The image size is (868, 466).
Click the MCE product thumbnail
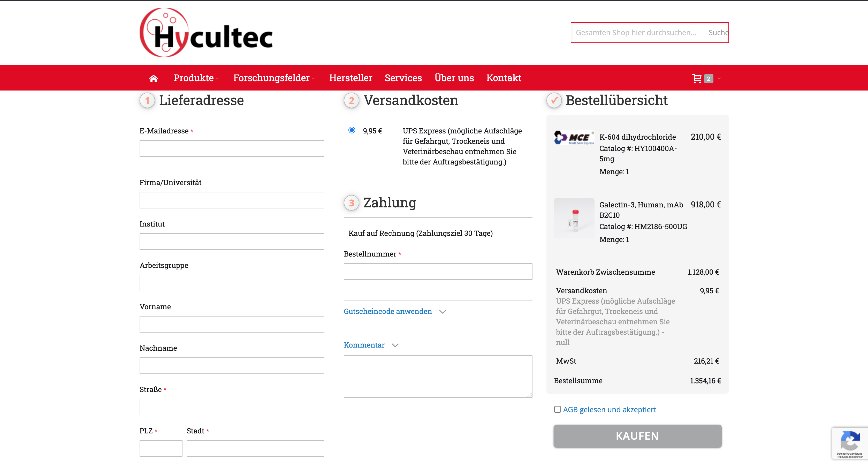574,138
